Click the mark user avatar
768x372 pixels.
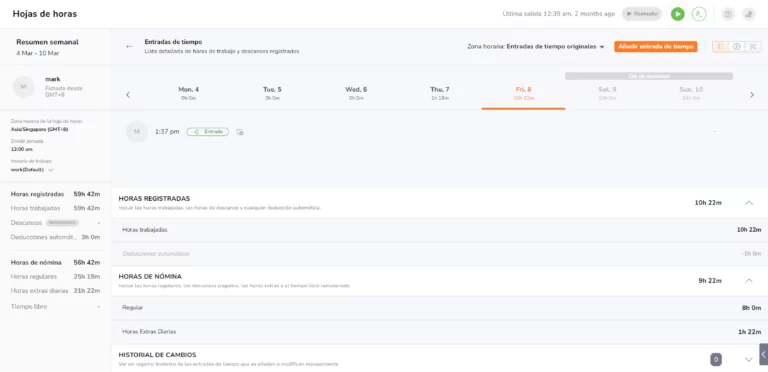23,87
